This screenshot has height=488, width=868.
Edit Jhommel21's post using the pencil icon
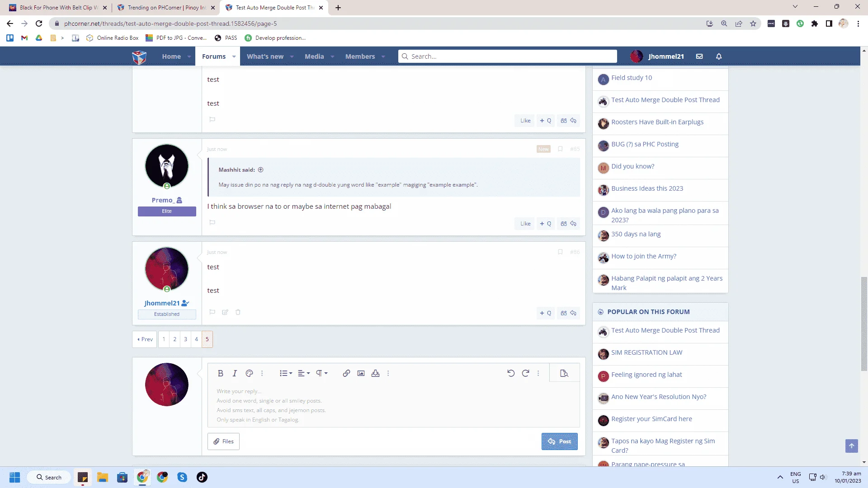[x=225, y=312]
